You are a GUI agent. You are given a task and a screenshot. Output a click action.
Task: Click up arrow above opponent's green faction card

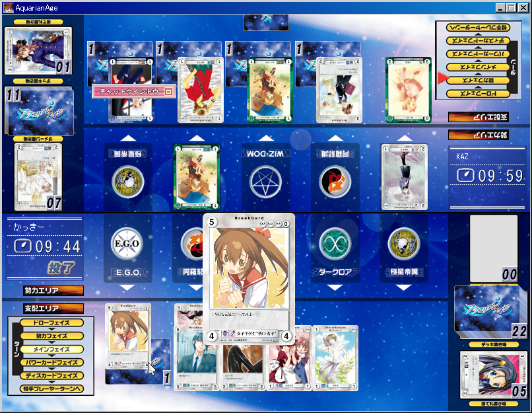point(197,138)
